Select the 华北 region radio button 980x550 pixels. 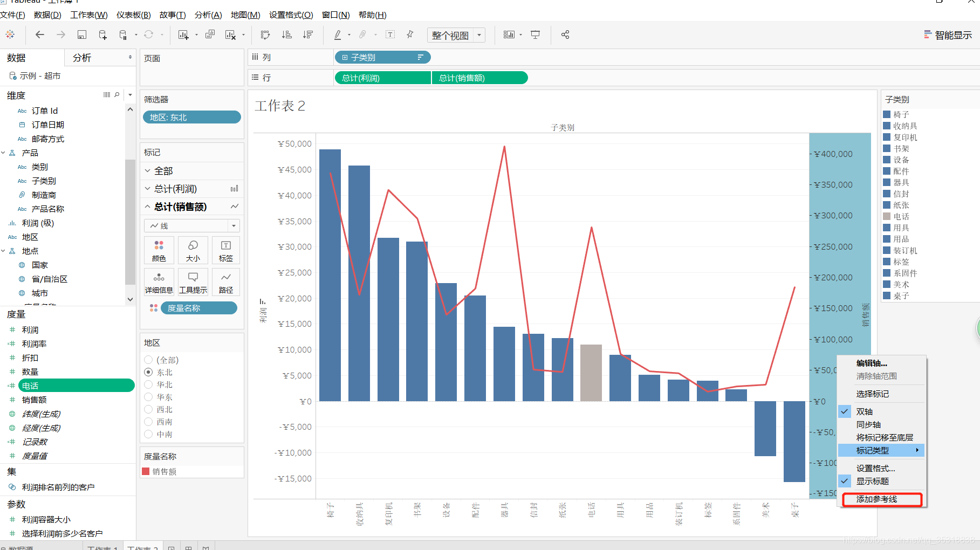coord(148,384)
